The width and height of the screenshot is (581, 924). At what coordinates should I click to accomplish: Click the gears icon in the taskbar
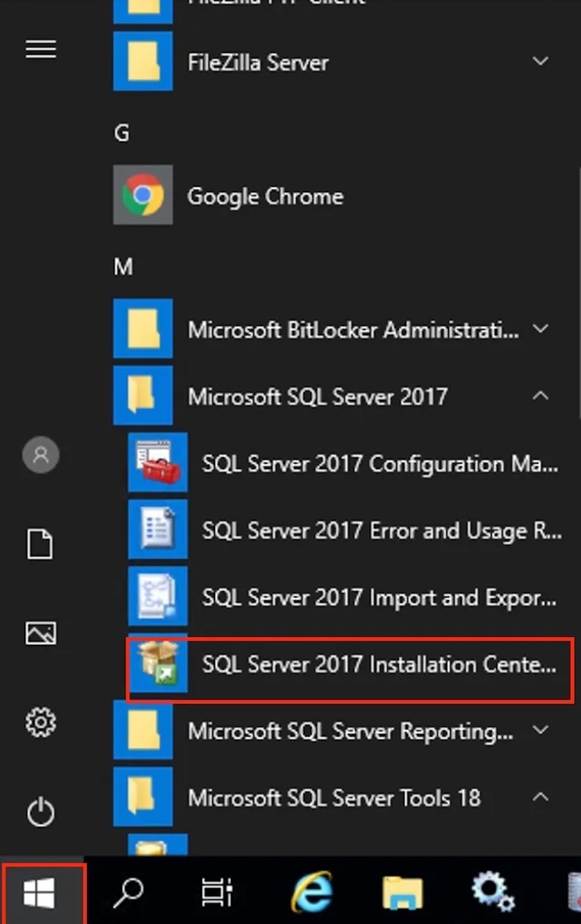[x=492, y=892]
